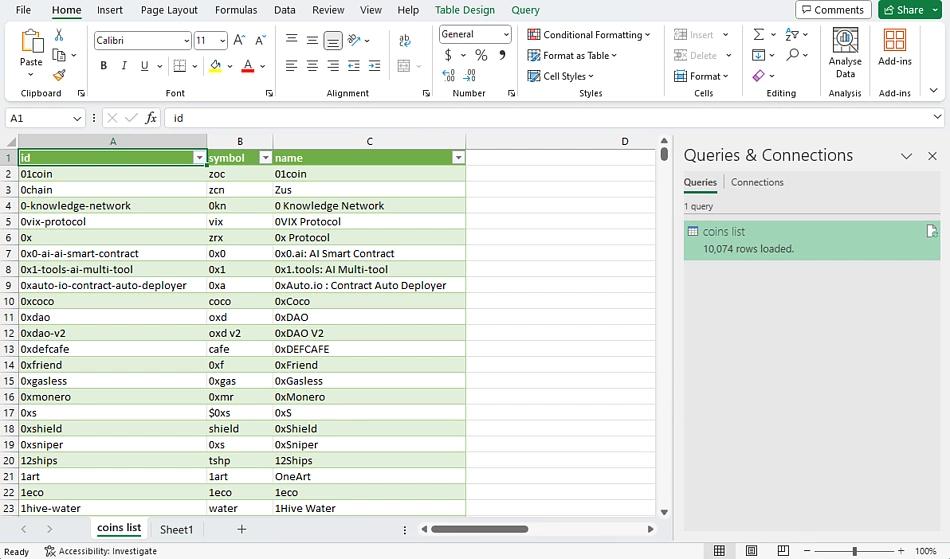Click the Orientation text angle icon
The height and width of the screenshot is (559, 950).
[x=355, y=40]
